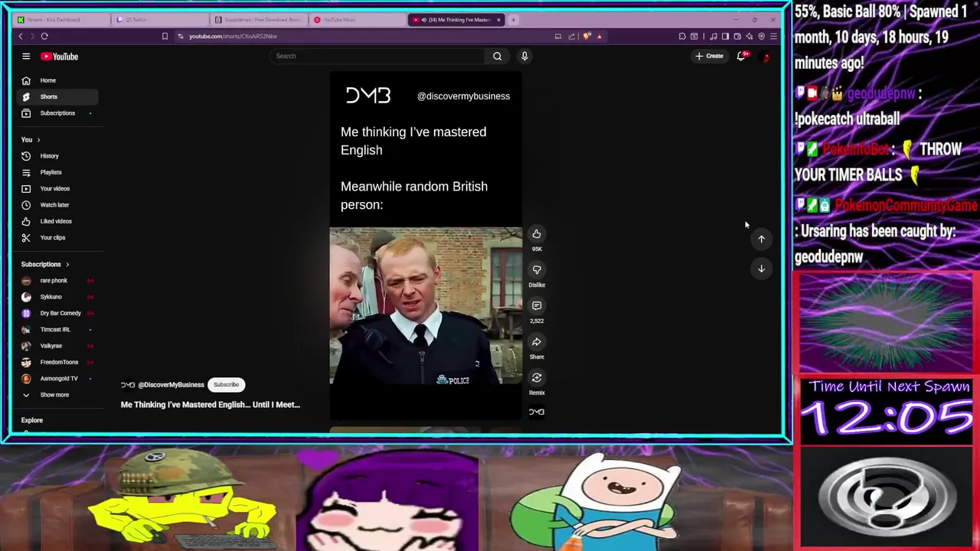Open the YouTube hamburger guide menu
This screenshot has width=980, height=551.
point(26,56)
